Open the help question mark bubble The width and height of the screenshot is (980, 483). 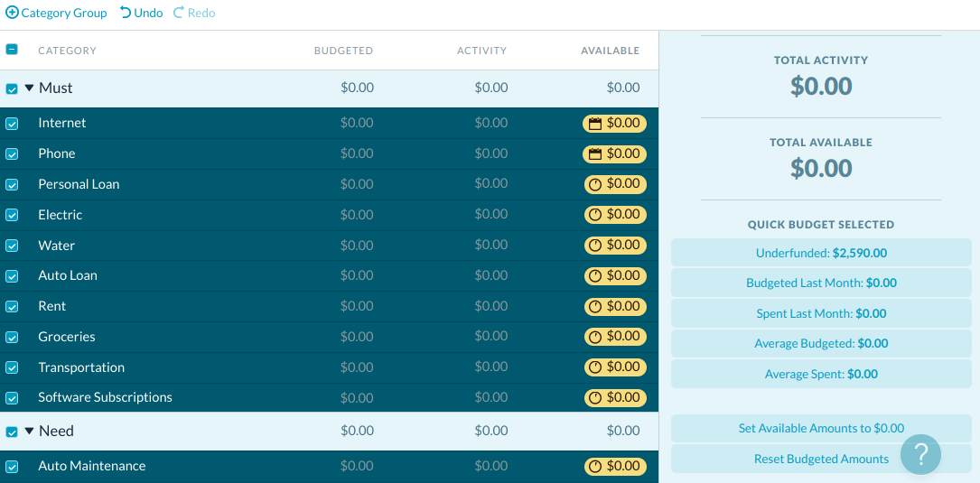tap(920, 454)
